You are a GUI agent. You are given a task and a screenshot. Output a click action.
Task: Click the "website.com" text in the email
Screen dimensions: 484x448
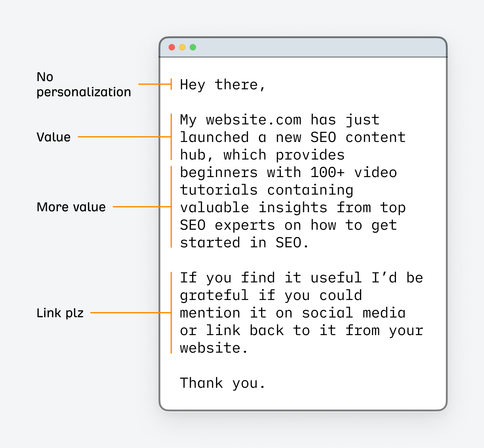click(x=253, y=120)
